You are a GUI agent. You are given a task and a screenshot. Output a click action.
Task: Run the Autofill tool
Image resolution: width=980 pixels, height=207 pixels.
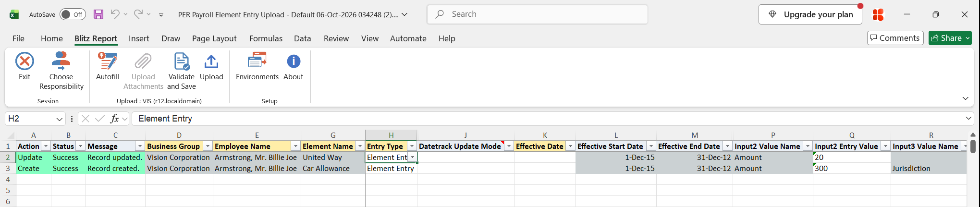pos(108,66)
